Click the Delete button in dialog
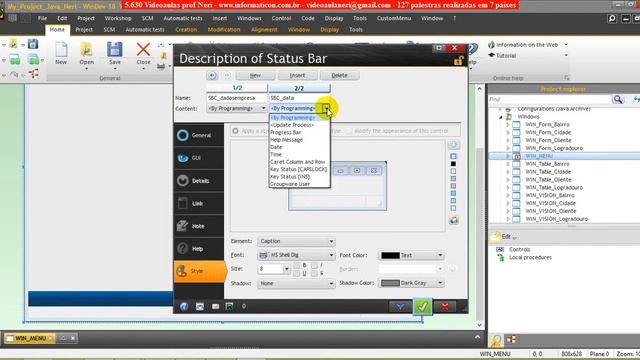Viewport: 640px width, 360px height. [339, 76]
